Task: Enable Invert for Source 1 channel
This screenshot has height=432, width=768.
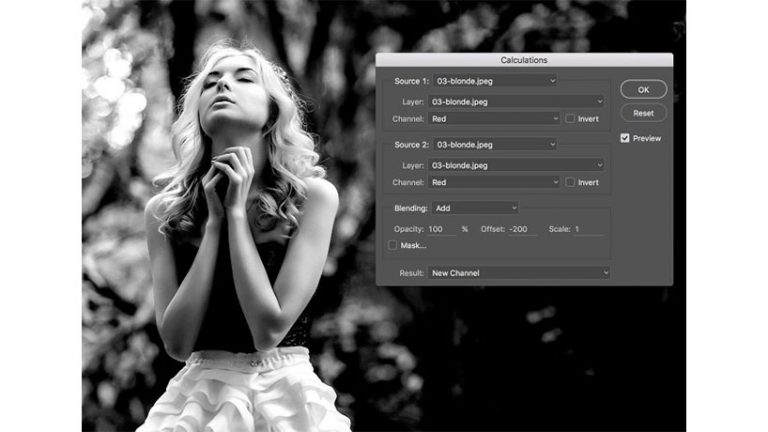Action: 570,119
